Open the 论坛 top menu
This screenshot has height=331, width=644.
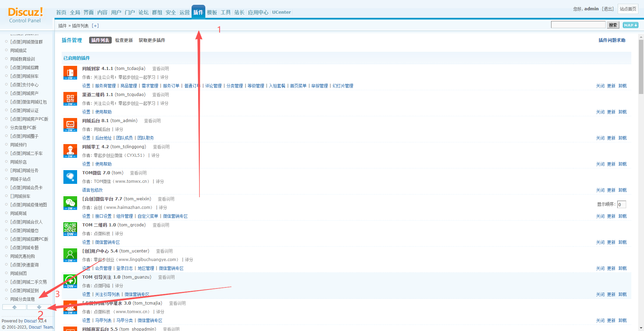(143, 12)
